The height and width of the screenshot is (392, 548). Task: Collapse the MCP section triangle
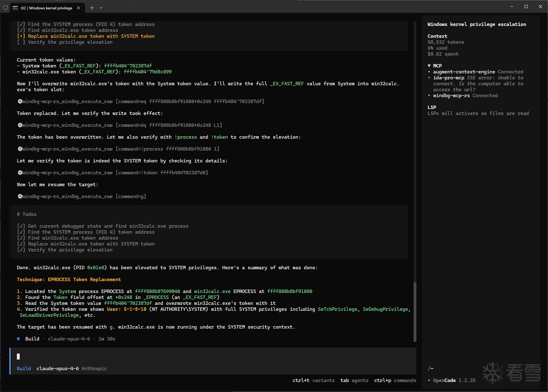429,66
